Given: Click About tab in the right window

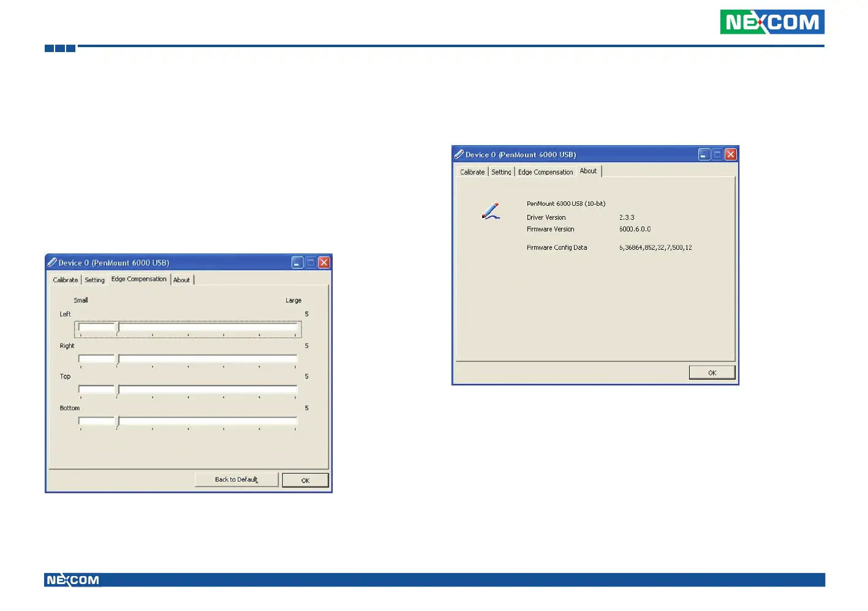Looking at the screenshot, I should tap(589, 171).
